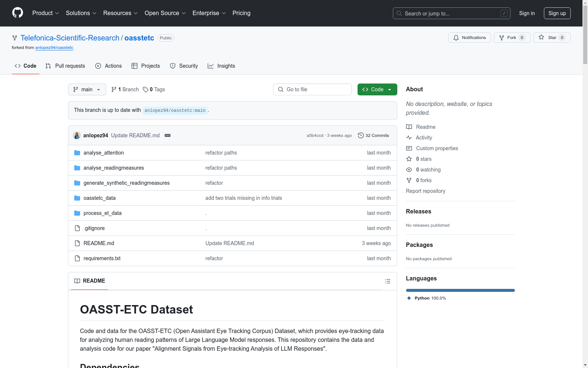Click the Go to file search field

312,89
